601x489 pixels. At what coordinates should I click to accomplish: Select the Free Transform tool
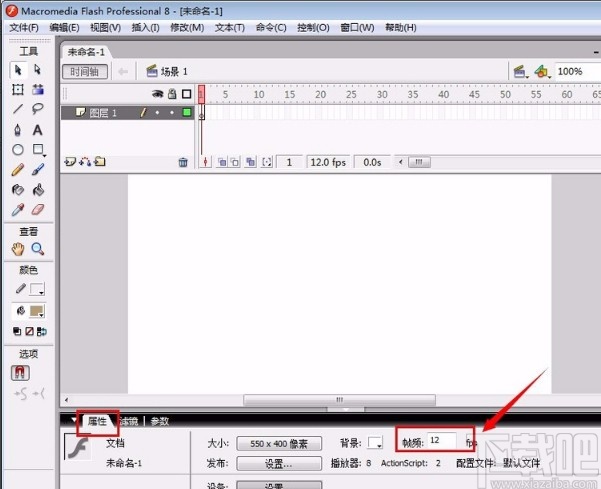pos(18,90)
